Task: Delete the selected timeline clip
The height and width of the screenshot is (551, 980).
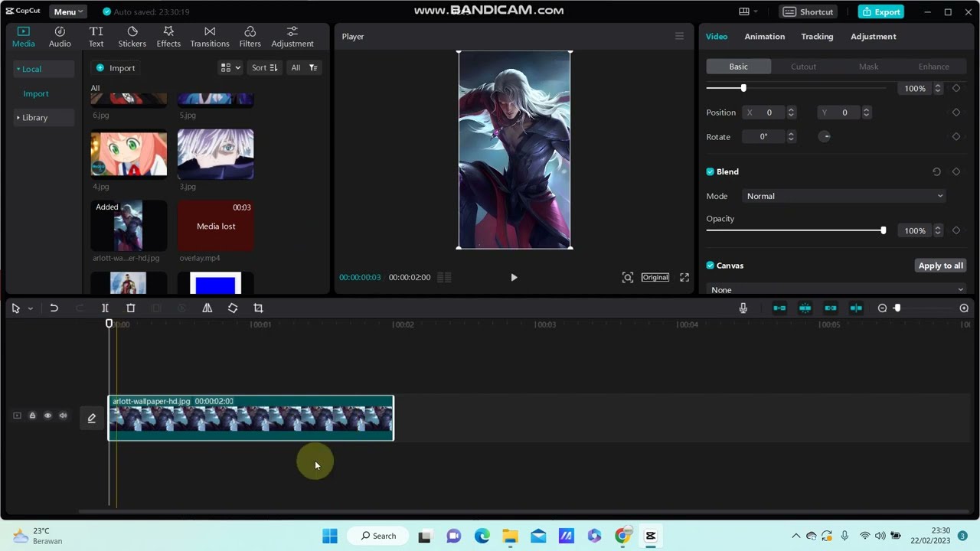Action: pos(130,308)
